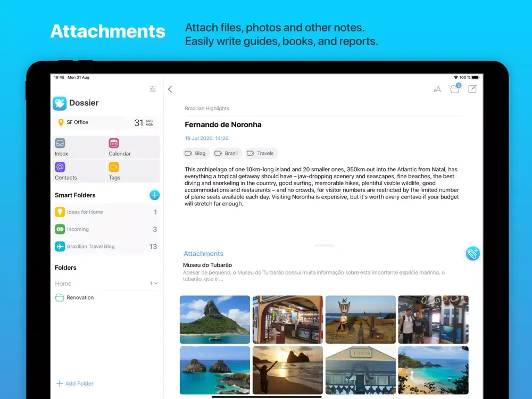Viewport: 532px width, 399px height.
Task: Open the Contacts tile
Action: (79, 171)
